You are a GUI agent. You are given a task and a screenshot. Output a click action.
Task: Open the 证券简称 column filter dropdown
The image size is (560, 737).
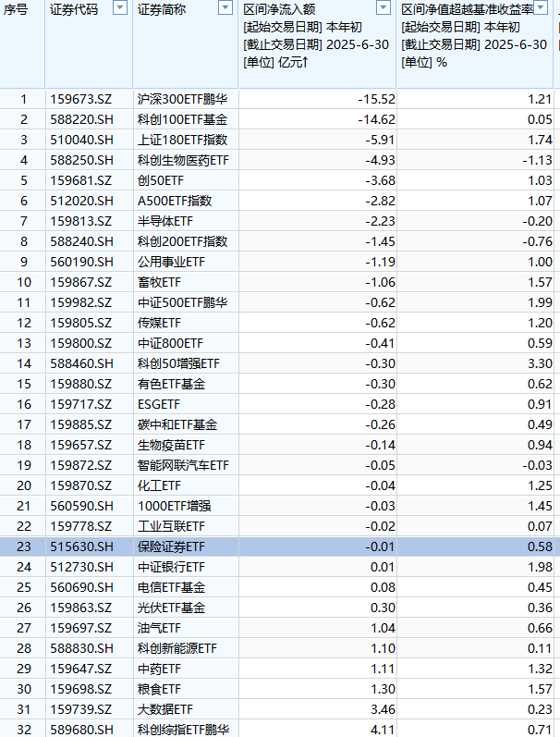[x=226, y=8]
